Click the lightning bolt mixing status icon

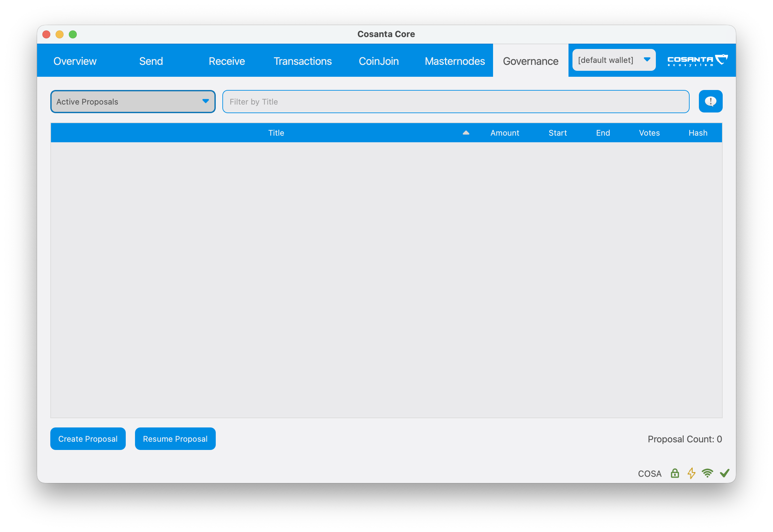point(691,473)
